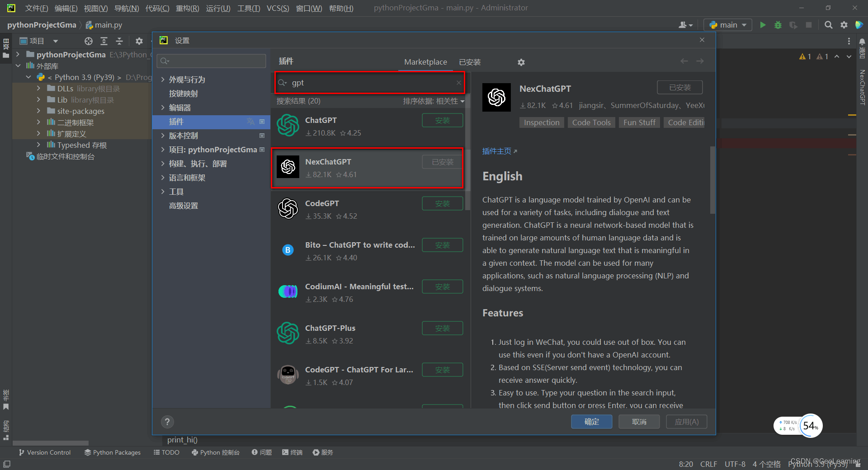Image resolution: width=868 pixels, height=470 pixels.
Task: Expand 版本控制 settings category
Action: [x=163, y=136]
